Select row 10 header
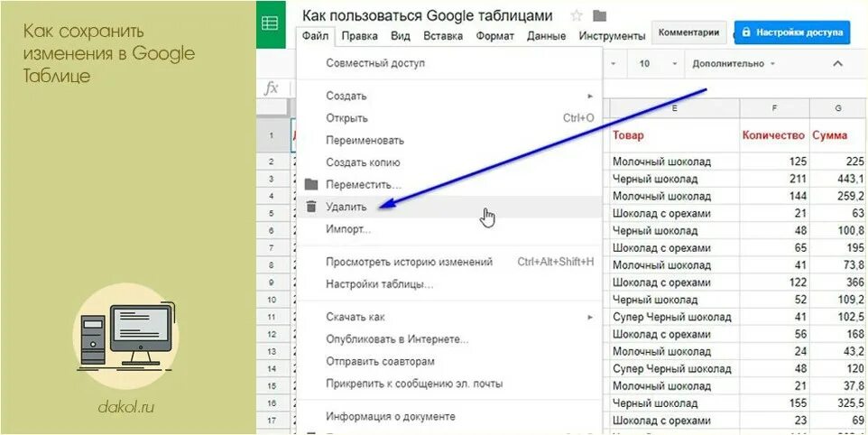 tap(272, 300)
